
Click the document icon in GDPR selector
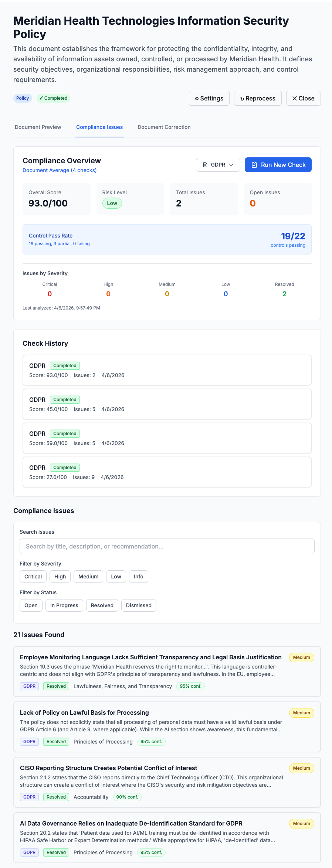(205, 165)
